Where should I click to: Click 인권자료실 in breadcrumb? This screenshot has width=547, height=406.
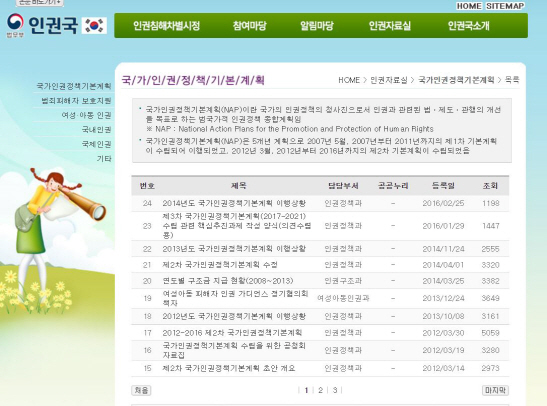389,80
